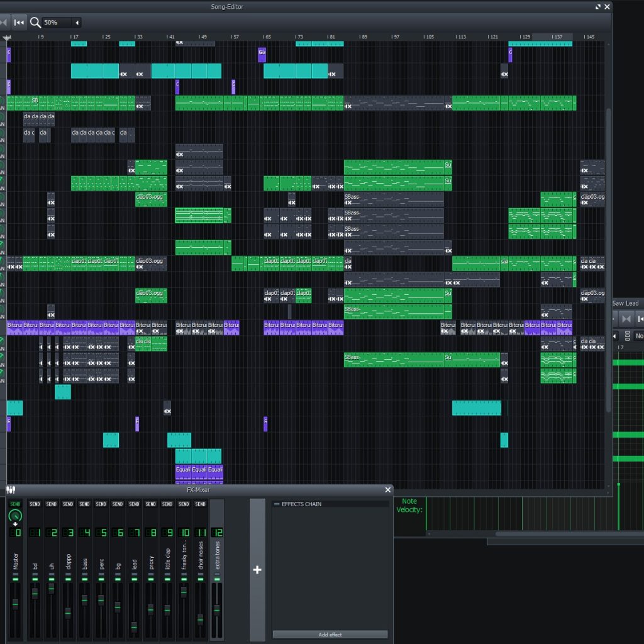Click the Add effect button
The image size is (644, 644).
point(330,635)
